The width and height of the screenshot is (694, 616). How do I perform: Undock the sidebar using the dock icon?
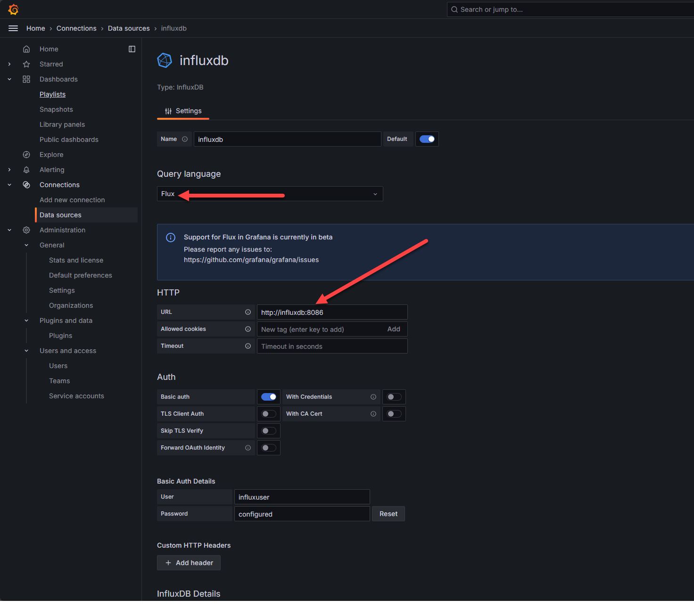pos(132,49)
